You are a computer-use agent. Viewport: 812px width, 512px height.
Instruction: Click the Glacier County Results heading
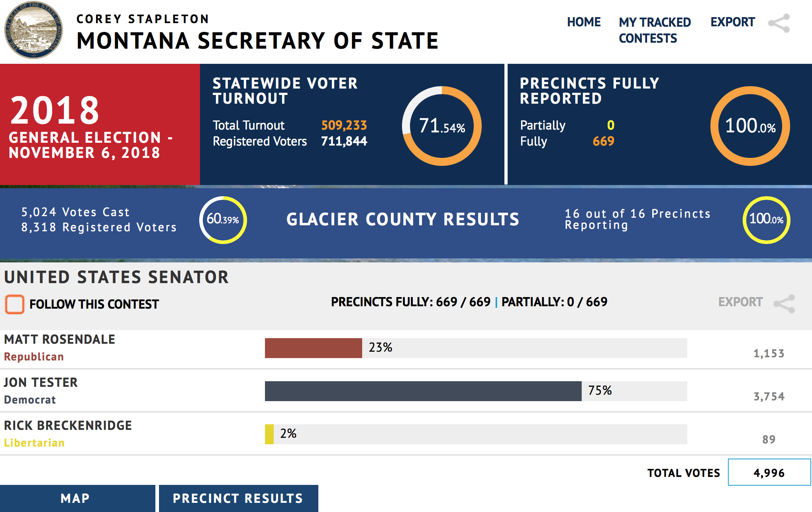[x=403, y=219]
